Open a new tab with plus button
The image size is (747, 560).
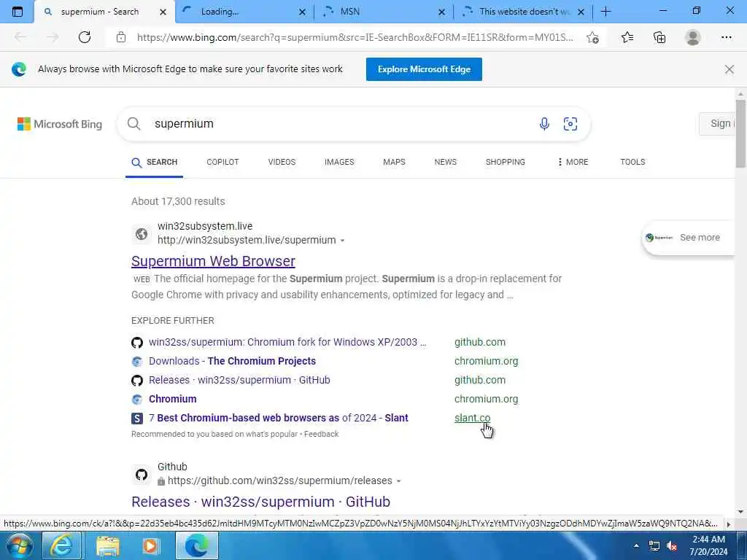605,12
